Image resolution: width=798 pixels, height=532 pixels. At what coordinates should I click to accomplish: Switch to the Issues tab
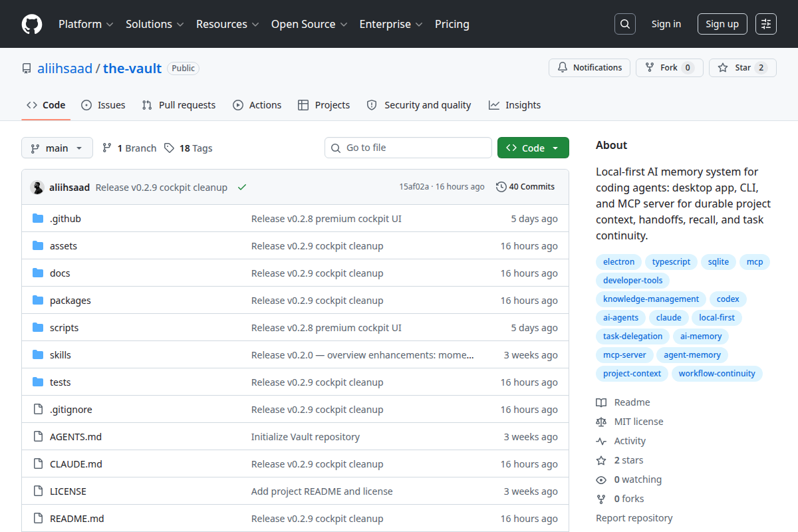click(103, 105)
